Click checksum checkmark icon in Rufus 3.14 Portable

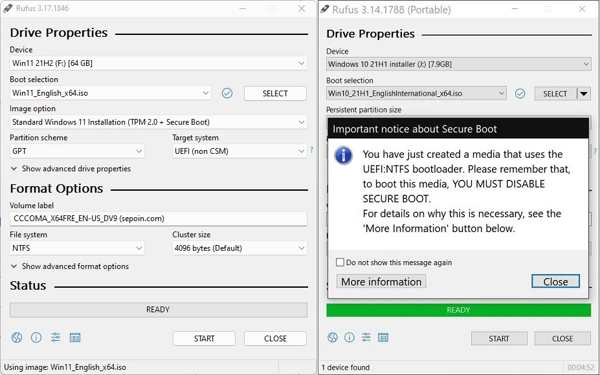(x=520, y=93)
